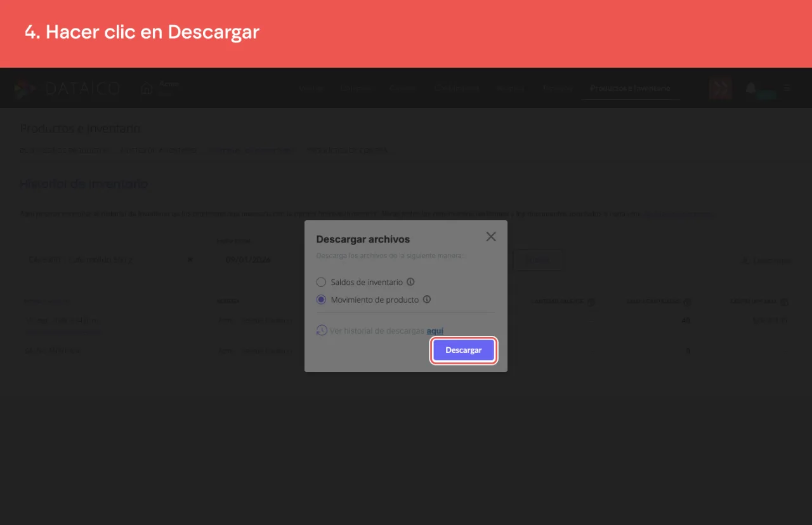Open the notifications bell icon
Image resolution: width=812 pixels, height=525 pixels.
click(750, 88)
